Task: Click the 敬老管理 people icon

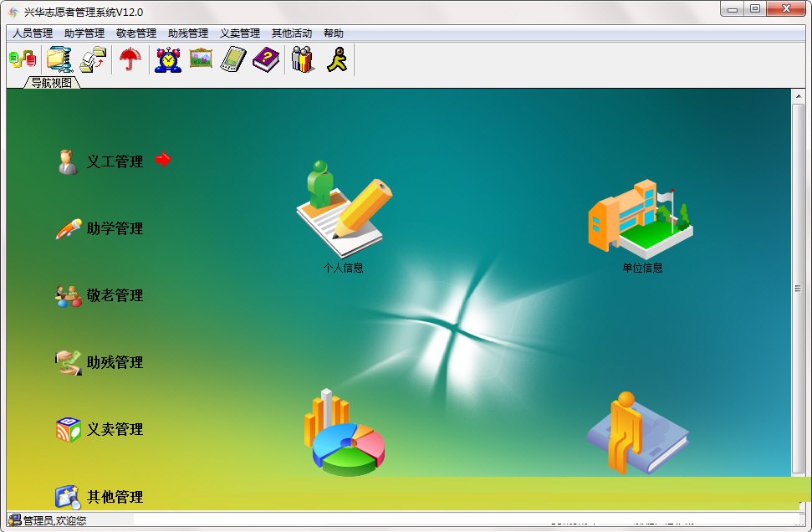Action: 69,296
